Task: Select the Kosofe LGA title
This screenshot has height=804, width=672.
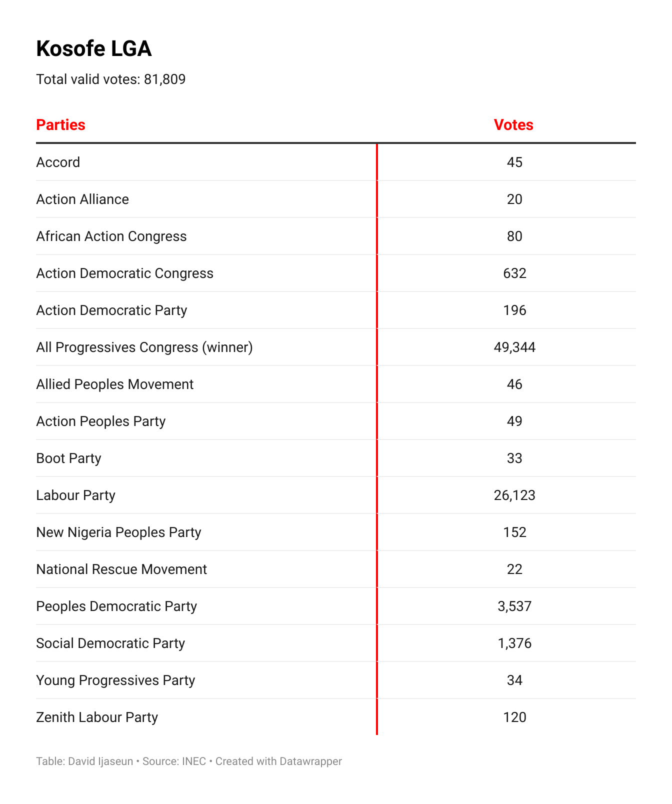Action: tap(94, 49)
